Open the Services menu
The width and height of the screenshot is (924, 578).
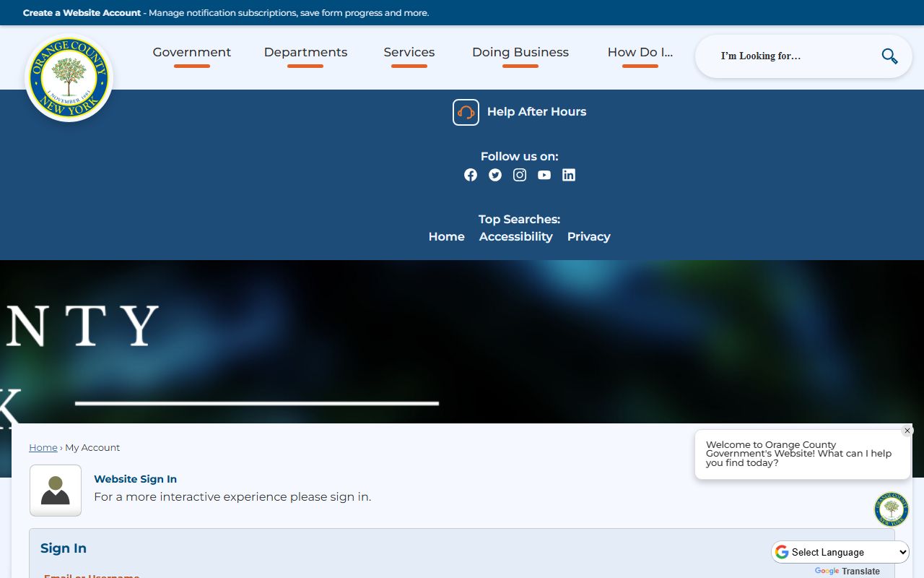click(x=409, y=53)
